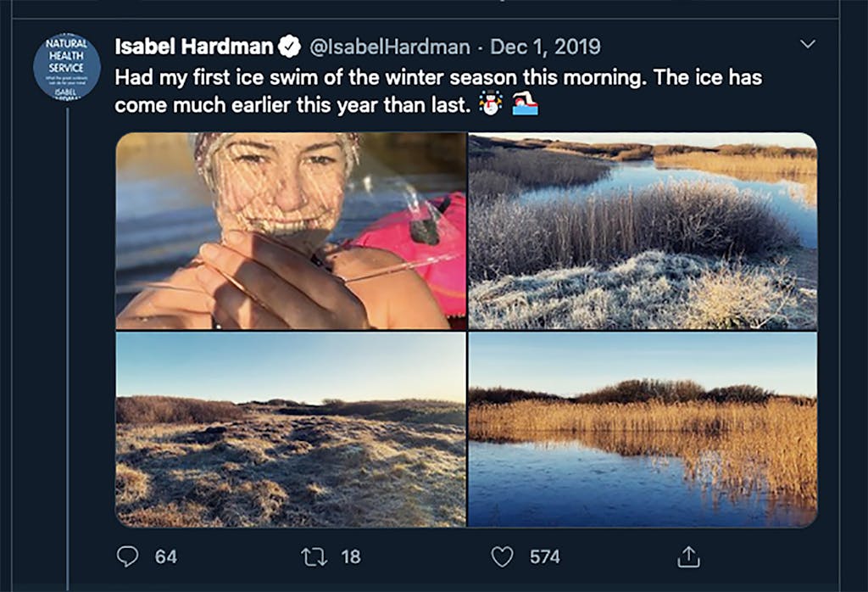Expand the tweet options chevron menu

808,44
